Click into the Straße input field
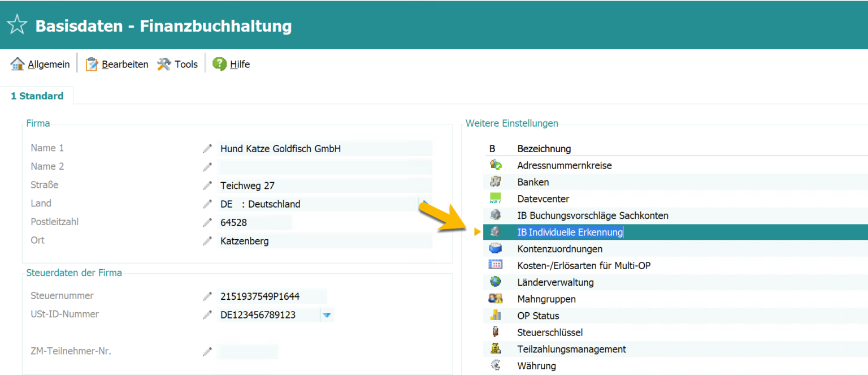 point(325,186)
